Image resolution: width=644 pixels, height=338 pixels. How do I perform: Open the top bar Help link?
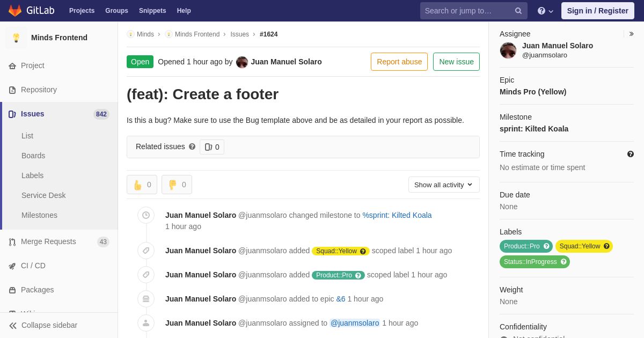[x=184, y=11]
